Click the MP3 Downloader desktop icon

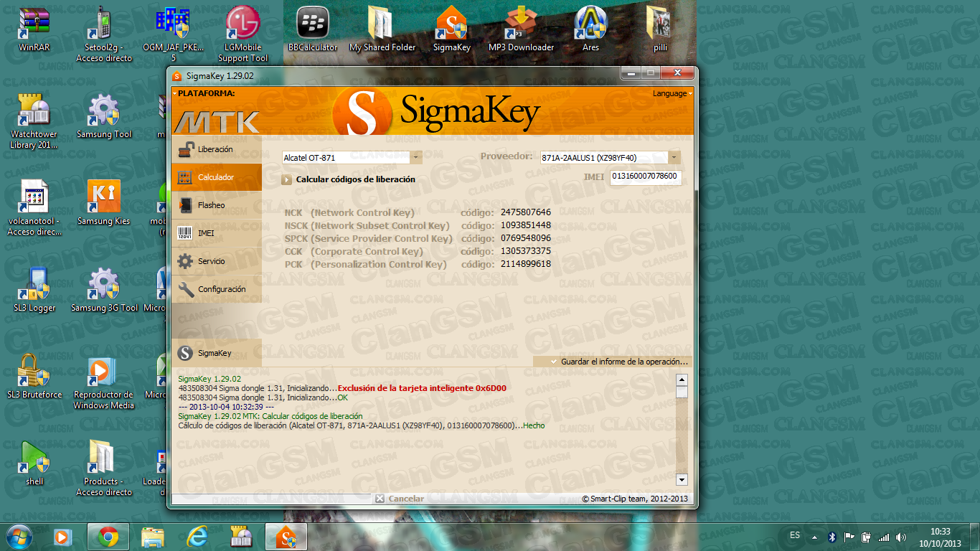522,30
